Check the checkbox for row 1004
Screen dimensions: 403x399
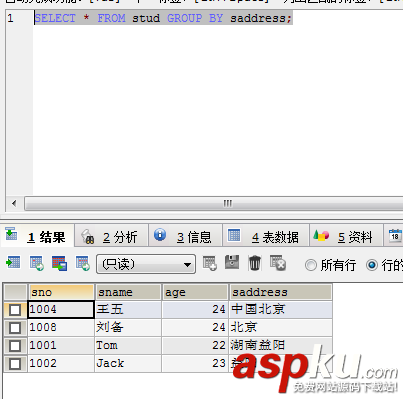click(15, 310)
